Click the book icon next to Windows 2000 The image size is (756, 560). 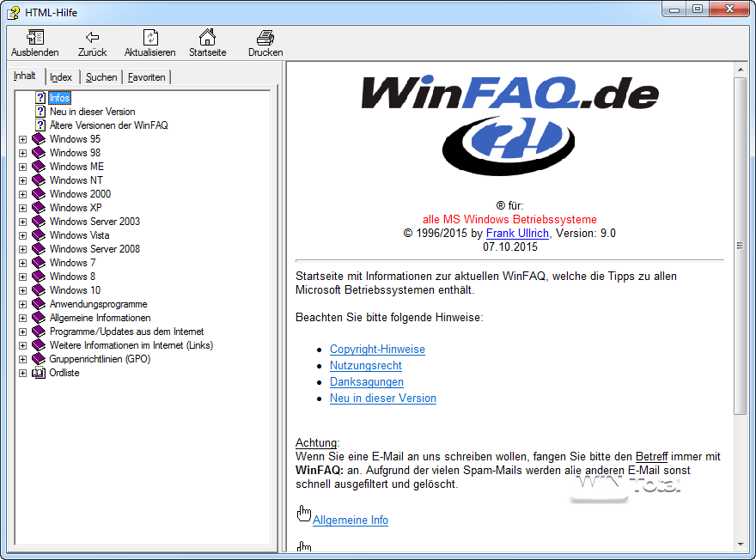coord(39,194)
